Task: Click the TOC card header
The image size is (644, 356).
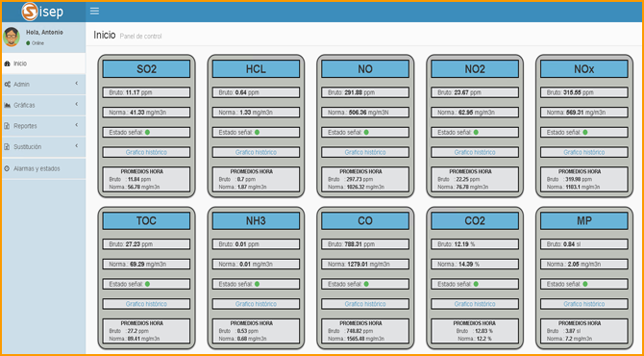Action: [x=147, y=220]
